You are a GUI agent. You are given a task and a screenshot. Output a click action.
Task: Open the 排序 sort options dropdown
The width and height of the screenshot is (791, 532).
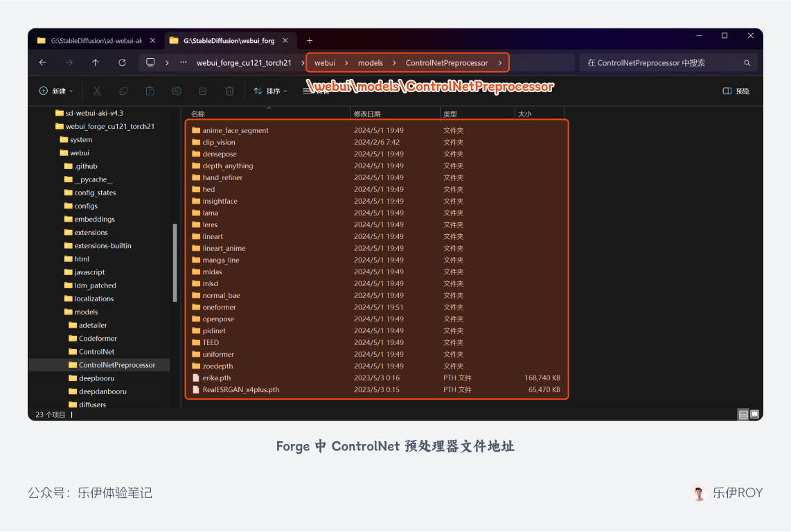270,91
